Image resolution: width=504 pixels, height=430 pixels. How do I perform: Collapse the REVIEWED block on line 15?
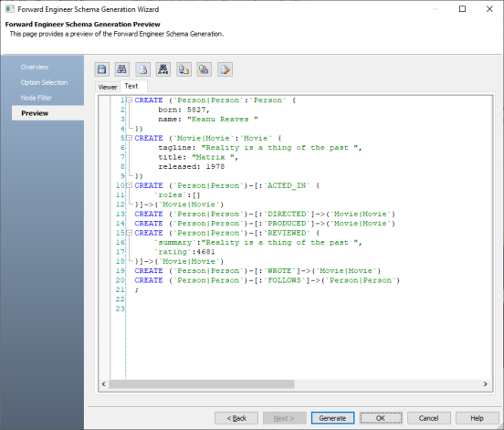[130, 233]
